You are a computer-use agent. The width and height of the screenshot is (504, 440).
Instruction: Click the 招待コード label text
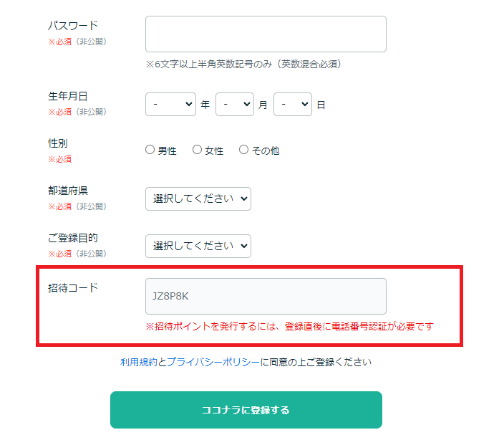coord(72,287)
